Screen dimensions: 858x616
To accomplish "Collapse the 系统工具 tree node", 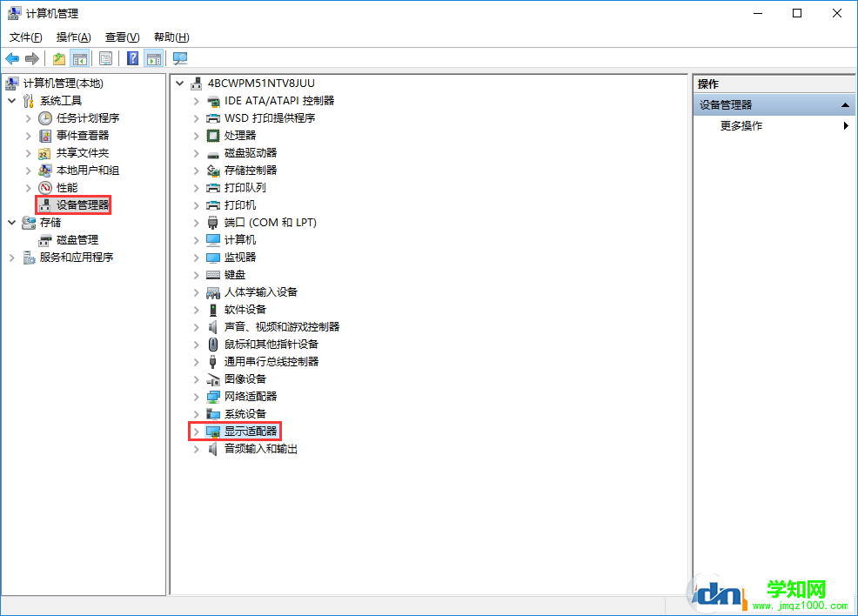I will click(x=12, y=101).
